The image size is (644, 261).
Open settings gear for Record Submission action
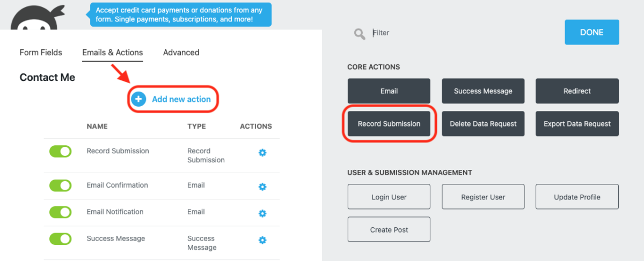point(262,153)
